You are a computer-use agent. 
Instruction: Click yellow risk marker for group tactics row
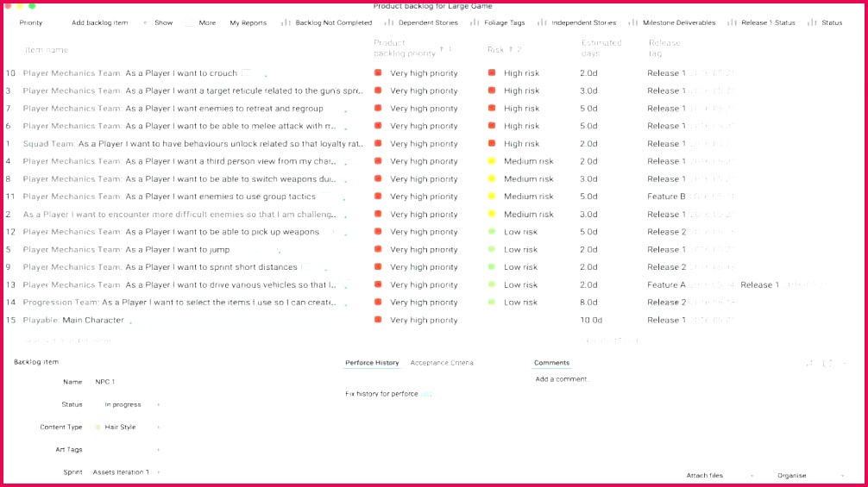tap(492, 197)
